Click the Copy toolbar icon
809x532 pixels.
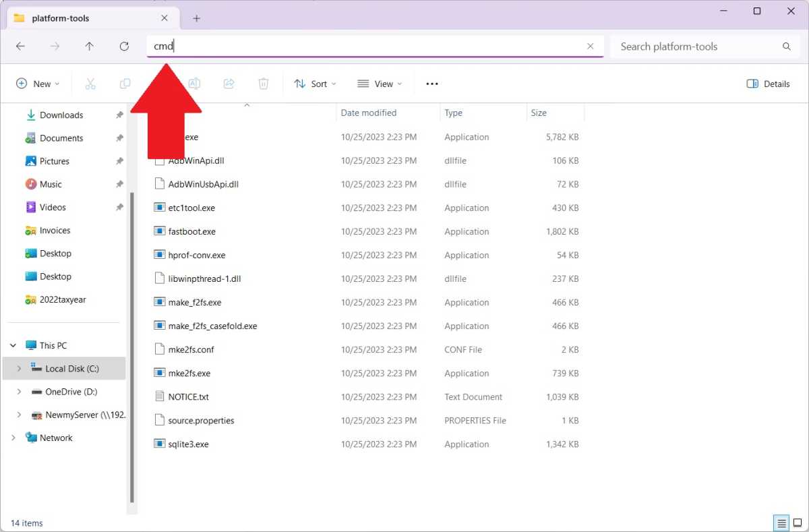click(x=125, y=84)
